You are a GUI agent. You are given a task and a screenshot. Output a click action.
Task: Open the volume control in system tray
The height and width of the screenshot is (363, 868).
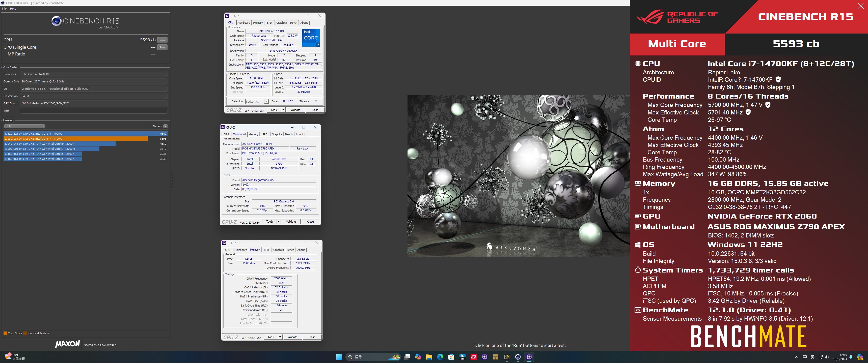827,357
